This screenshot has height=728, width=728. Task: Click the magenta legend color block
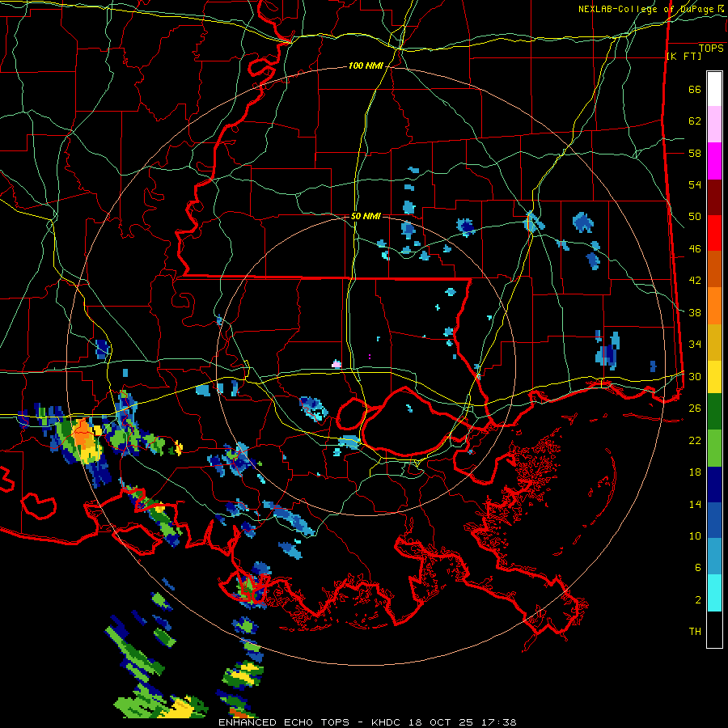point(714,161)
